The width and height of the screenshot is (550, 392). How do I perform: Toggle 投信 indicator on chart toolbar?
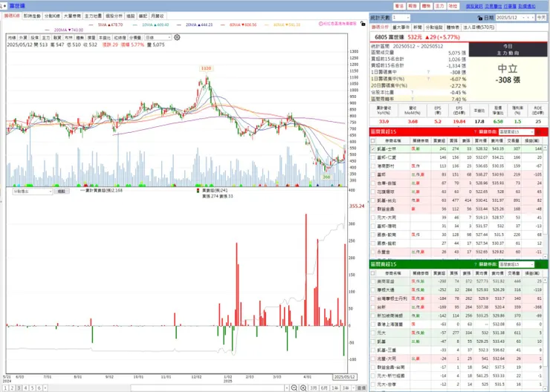coord(34,37)
